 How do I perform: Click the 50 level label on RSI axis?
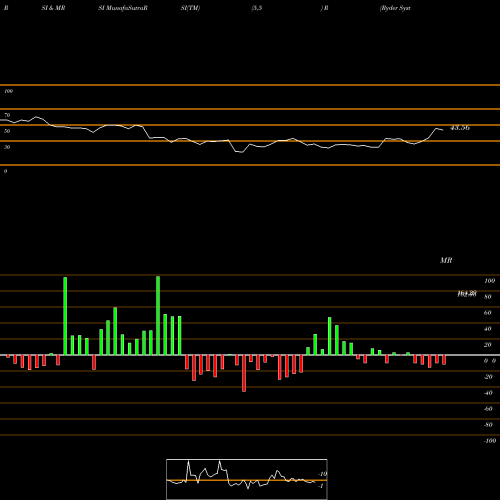click(x=7, y=131)
